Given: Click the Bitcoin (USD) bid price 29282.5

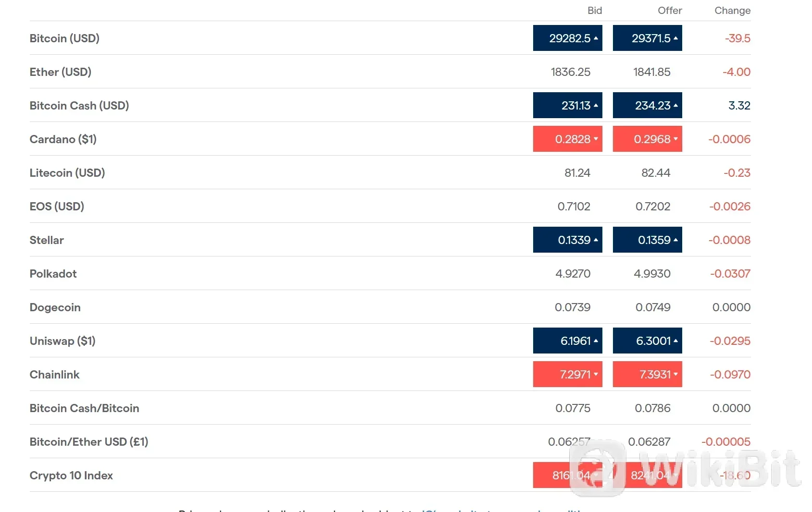Looking at the screenshot, I should point(567,38).
